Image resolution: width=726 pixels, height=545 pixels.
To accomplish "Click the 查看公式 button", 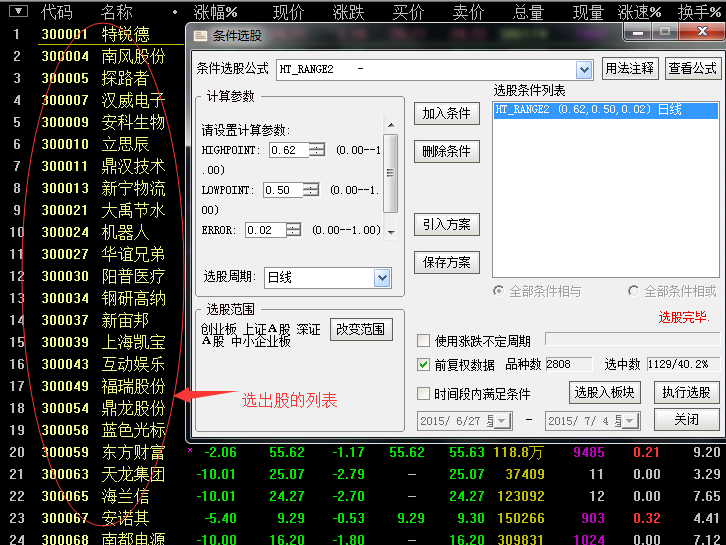I will [x=693, y=69].
